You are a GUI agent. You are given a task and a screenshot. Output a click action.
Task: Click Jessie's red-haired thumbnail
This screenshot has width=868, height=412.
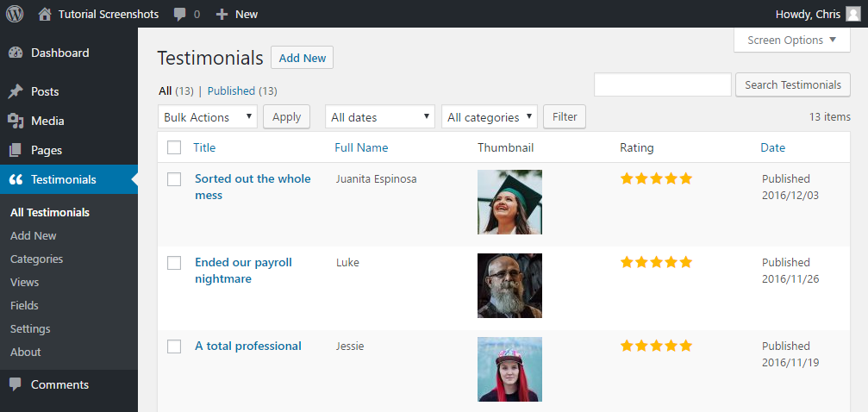pos(509,370)
